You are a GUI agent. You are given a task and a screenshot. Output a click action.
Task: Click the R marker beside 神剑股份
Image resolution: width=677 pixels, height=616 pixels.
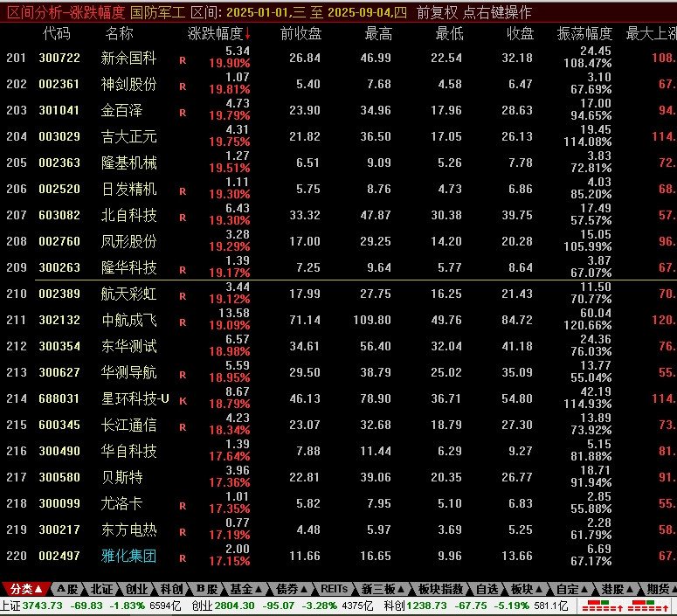pos(183,87)
